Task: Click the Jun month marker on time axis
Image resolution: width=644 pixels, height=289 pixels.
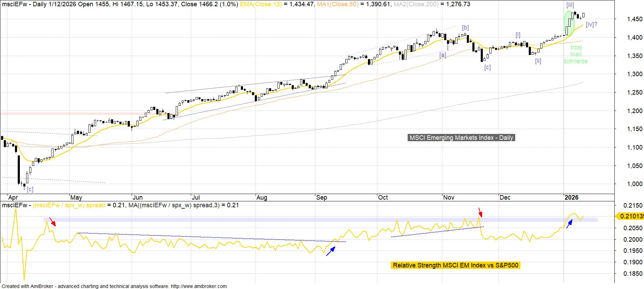Action: [138, 198]
